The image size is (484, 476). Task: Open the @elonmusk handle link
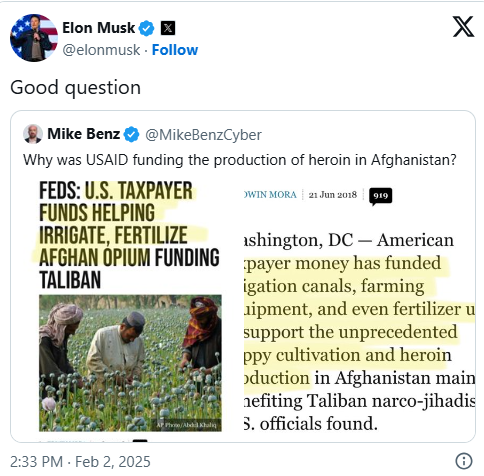click(x=101, y=50)
